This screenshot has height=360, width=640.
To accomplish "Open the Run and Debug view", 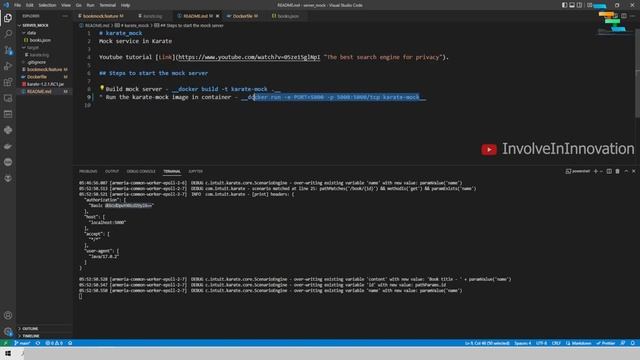I will [x=8, y=66].
